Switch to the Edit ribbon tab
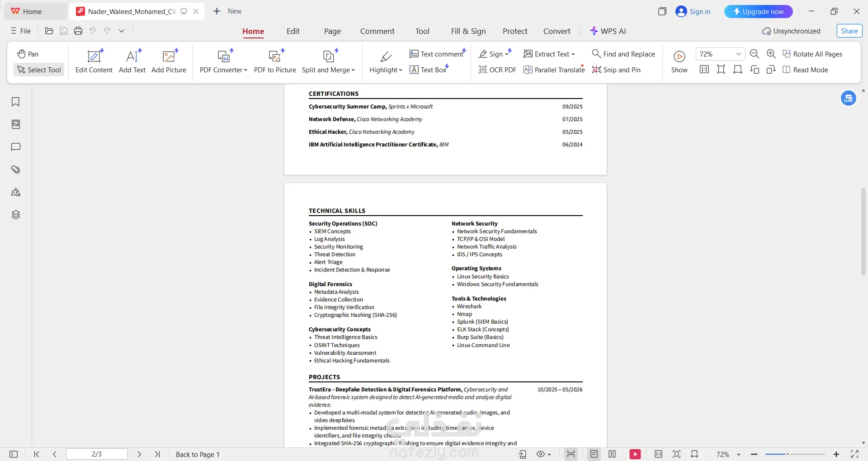 [293, 31]
